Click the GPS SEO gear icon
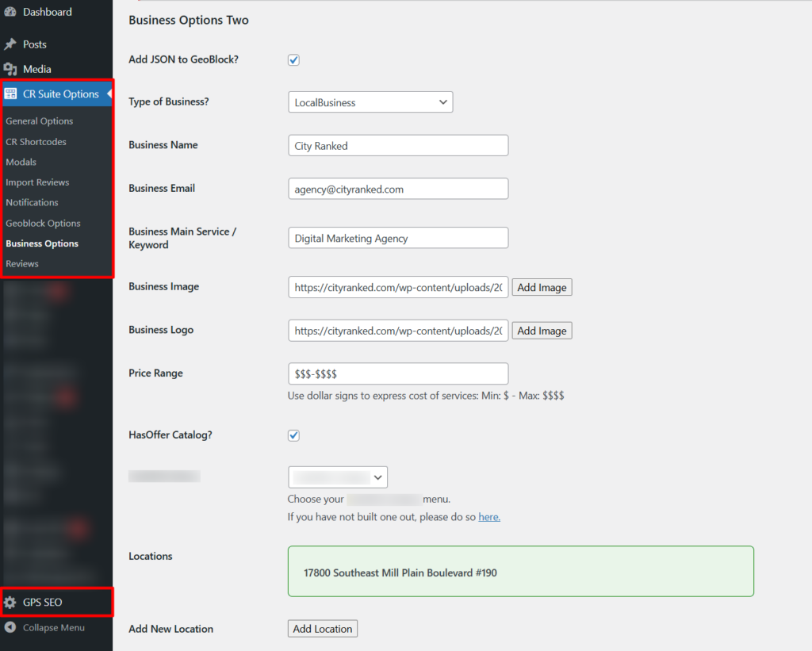Image resolution: width=812 pixels, height=651 pixels. [10, 603]
